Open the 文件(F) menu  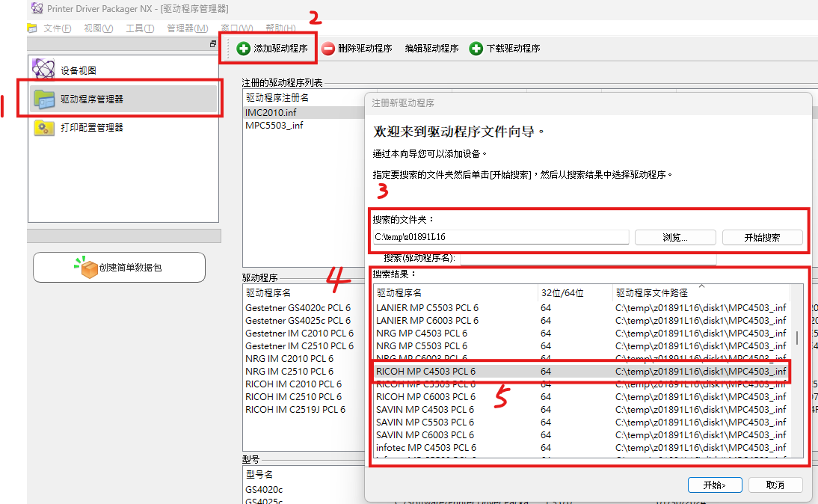click(57, 28)
